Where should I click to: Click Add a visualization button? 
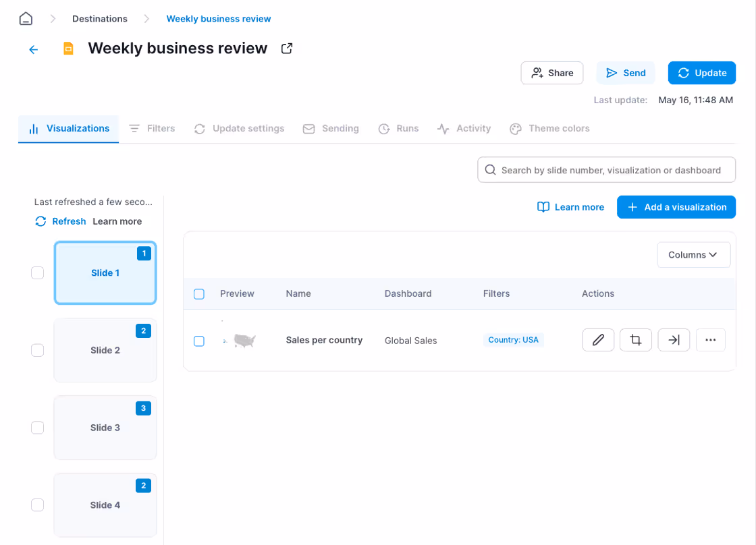pyautogui.click(x=676, y=207)
